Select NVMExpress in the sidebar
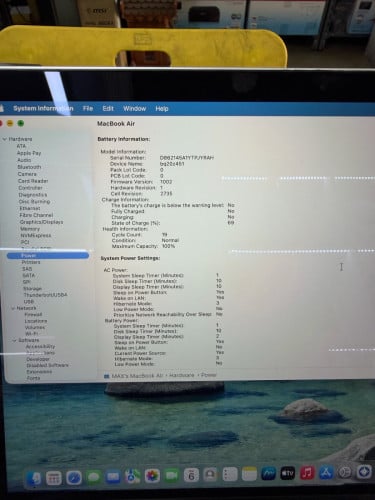This screenshot has height=500, width=375. point(36,235)
